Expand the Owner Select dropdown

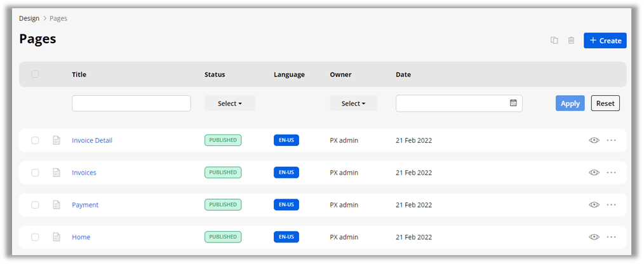(x=353, y=103)
